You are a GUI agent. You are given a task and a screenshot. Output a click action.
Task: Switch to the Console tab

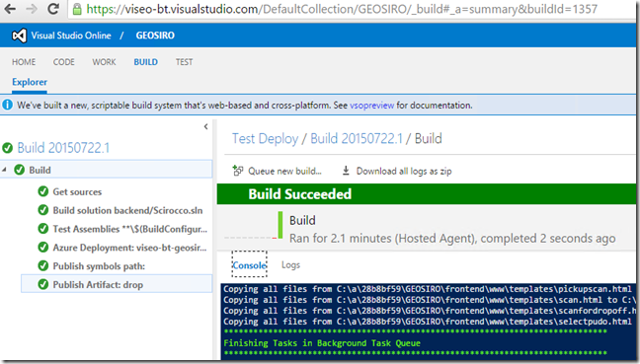point(250,265)
